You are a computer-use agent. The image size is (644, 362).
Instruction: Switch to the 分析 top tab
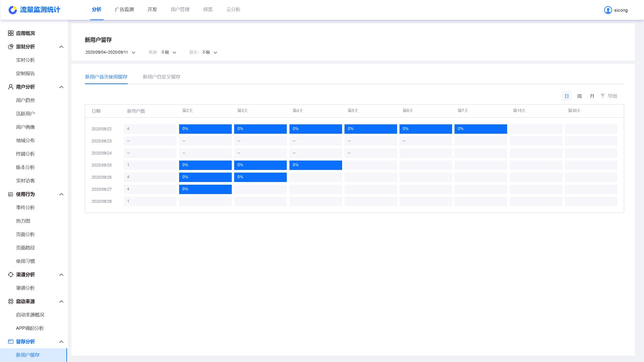point(97,9)
